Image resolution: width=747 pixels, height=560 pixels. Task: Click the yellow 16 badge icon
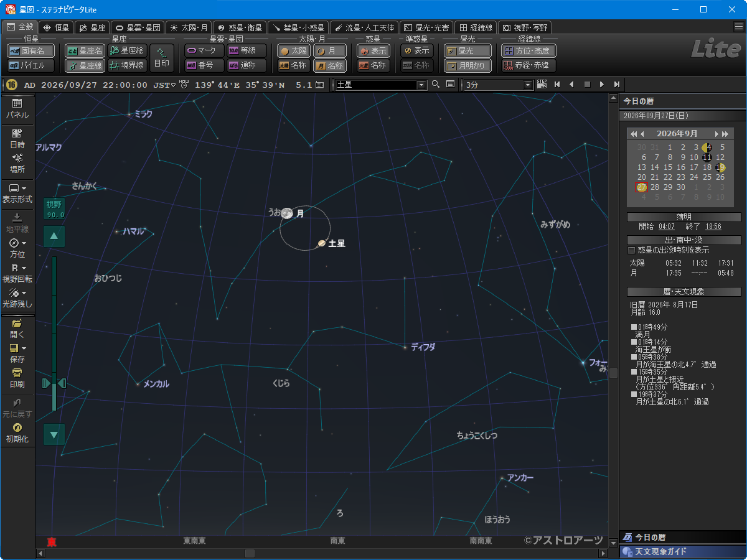point(11,85)
